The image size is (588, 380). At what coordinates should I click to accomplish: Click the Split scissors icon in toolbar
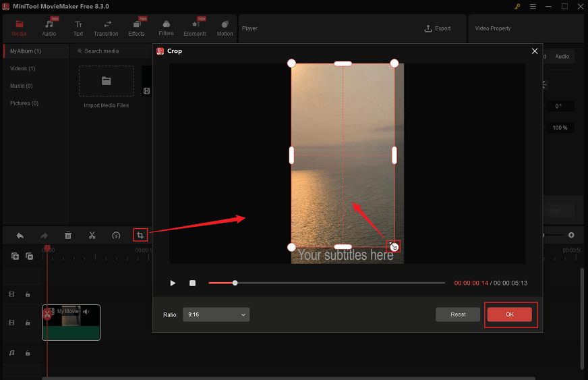(x=92, y=235)
